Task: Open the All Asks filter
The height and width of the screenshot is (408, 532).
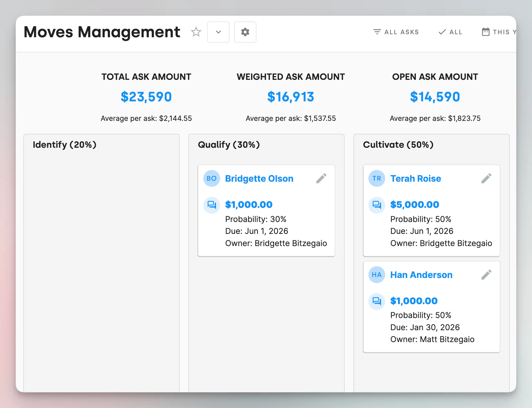Action: pyautogui.click(x=396, y=32)
